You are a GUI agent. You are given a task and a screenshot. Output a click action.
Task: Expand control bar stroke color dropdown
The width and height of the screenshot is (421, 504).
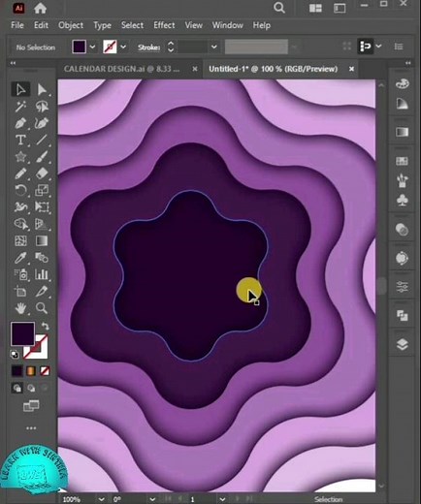(x=123, y=47)
